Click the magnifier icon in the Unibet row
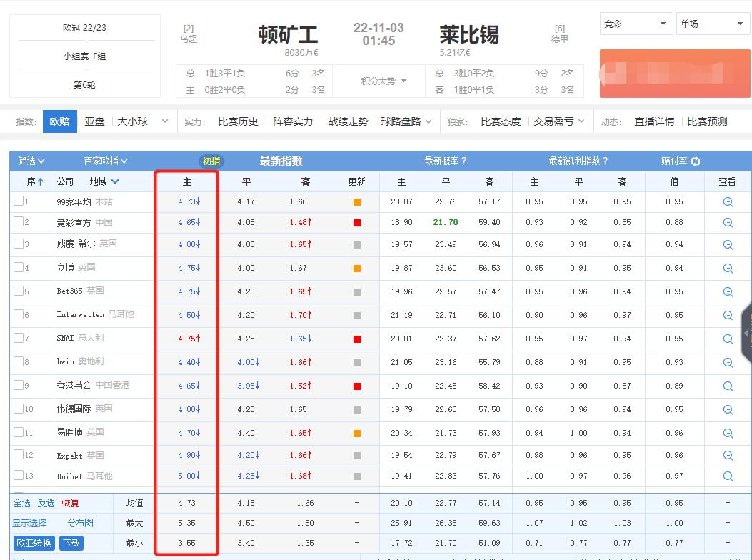Screen dimensions: 752x560 coord(727,476)
